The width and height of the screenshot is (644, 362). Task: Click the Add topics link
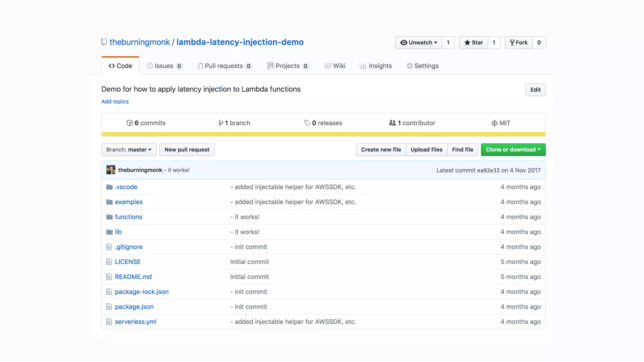(x=115, y=101)
